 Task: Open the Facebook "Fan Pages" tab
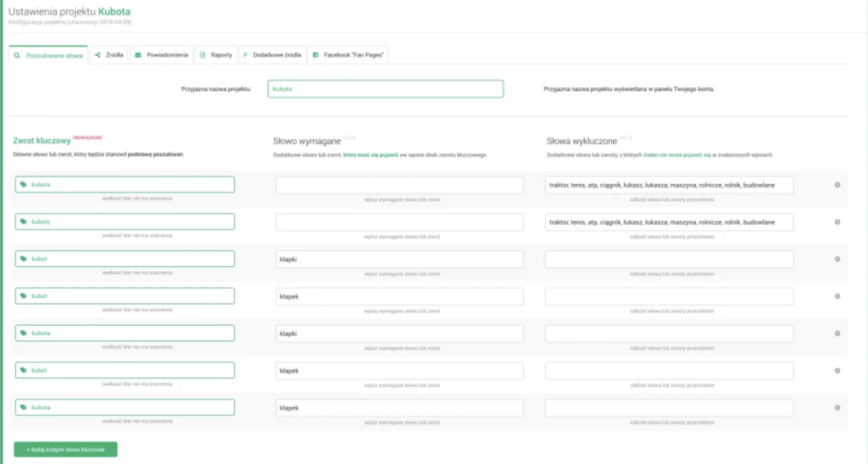tap(348, 55)
